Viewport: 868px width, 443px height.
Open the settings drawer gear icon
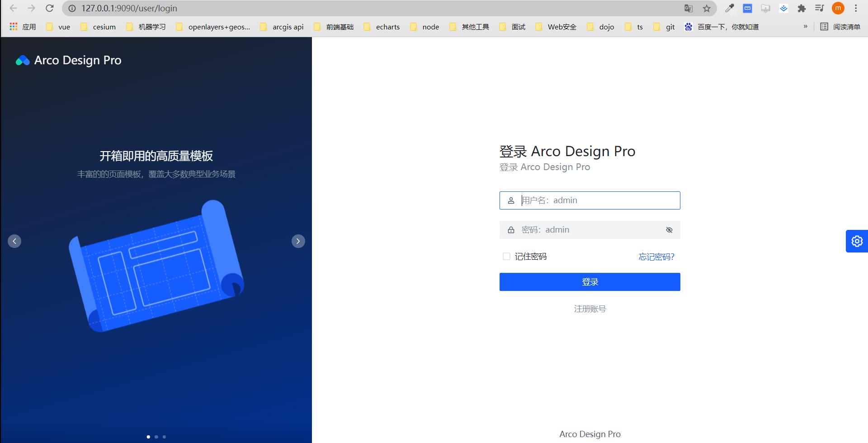[857, 241]
